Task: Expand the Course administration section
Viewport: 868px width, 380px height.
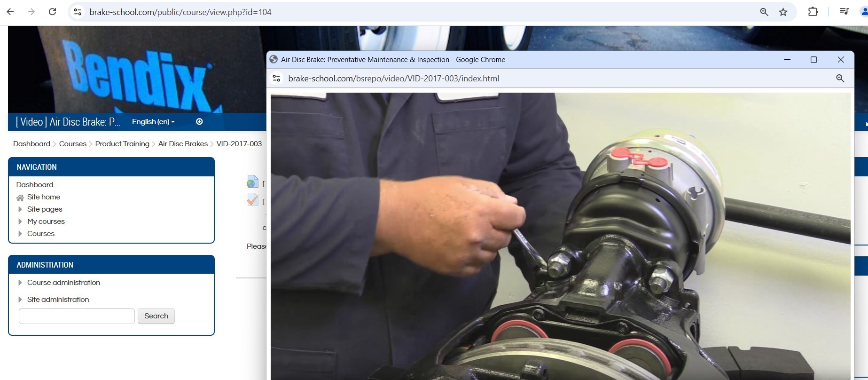Action: (20, 283)
